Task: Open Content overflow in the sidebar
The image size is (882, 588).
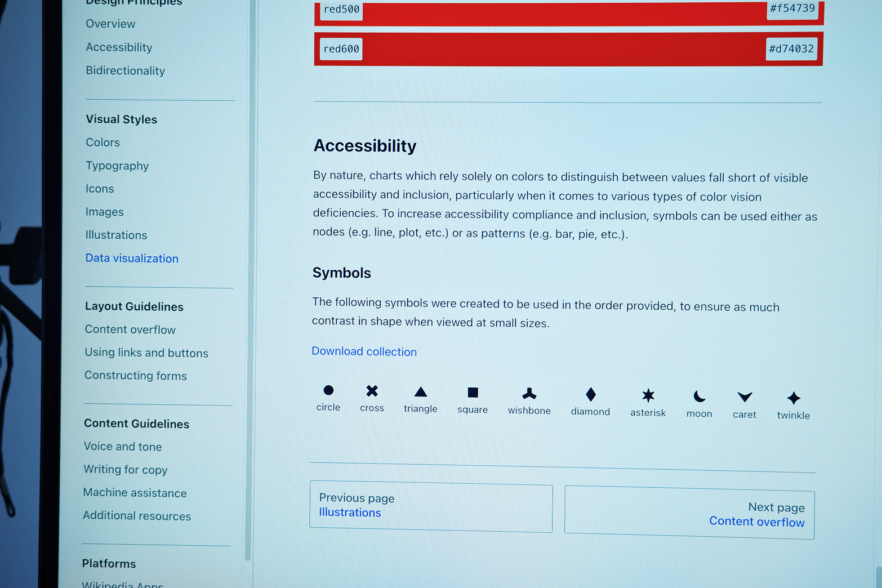Action: 130,329
